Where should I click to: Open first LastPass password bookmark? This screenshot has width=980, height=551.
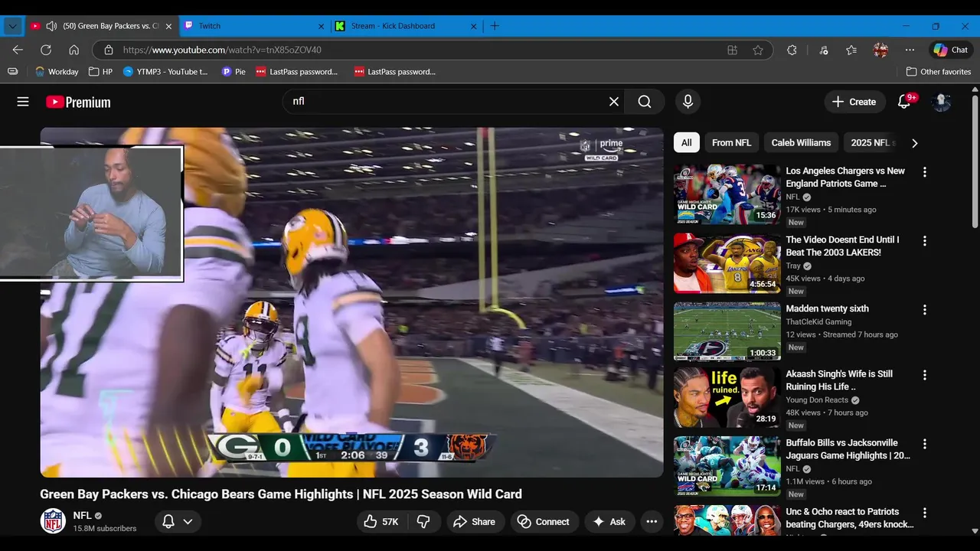coord(297,72)
